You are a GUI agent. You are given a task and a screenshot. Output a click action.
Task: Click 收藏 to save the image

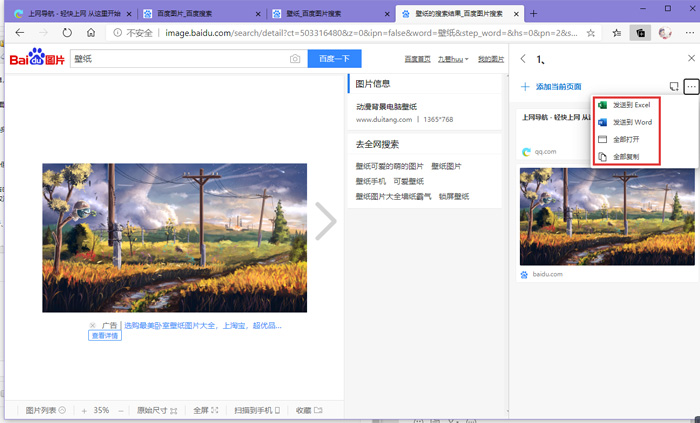pos(309,411)
